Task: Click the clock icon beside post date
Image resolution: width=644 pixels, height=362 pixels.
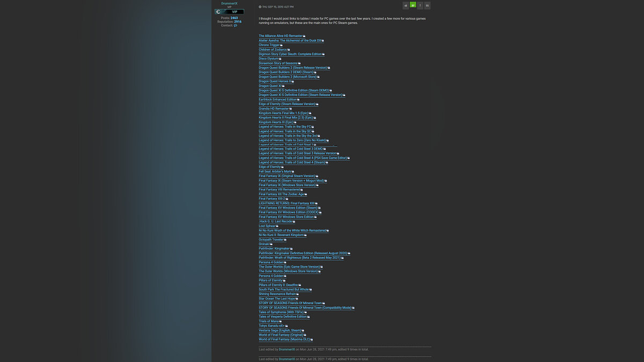Action: 260,7
